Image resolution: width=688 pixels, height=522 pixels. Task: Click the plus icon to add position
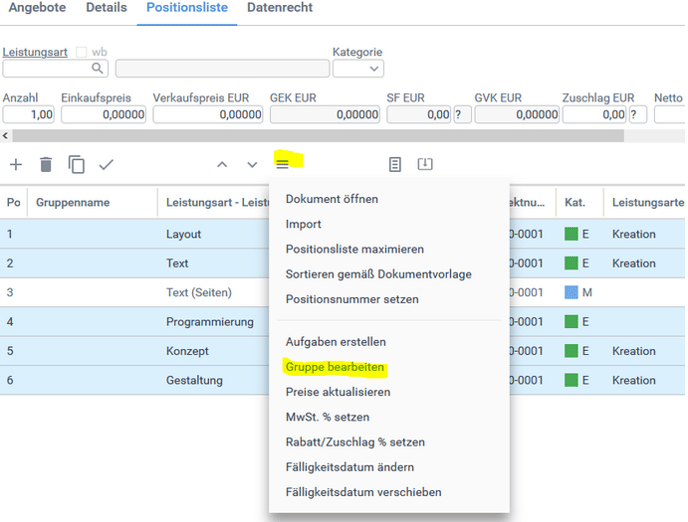coord(16,165)
